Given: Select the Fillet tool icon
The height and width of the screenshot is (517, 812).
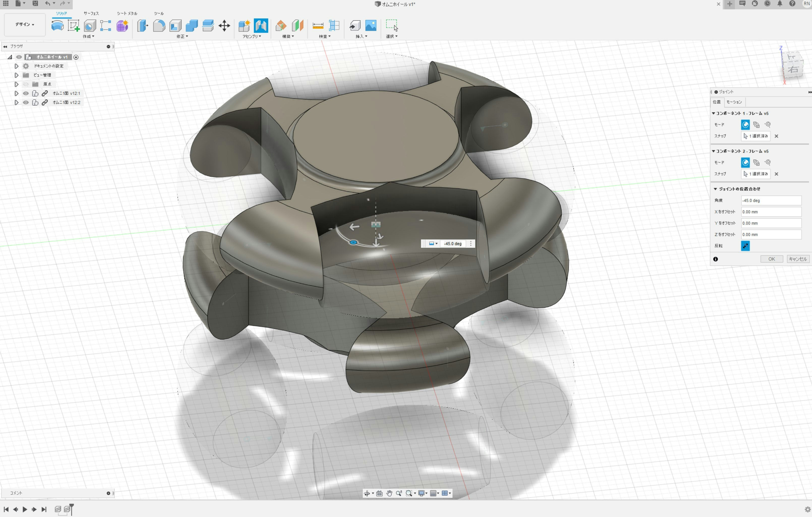Looking at the screenshot, I should [159, 26].
